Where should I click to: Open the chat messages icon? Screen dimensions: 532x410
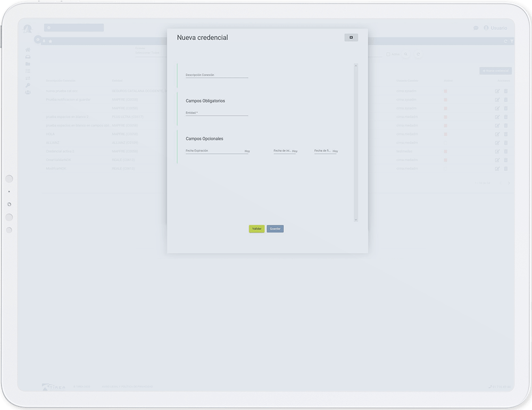[x=476, y=28]
